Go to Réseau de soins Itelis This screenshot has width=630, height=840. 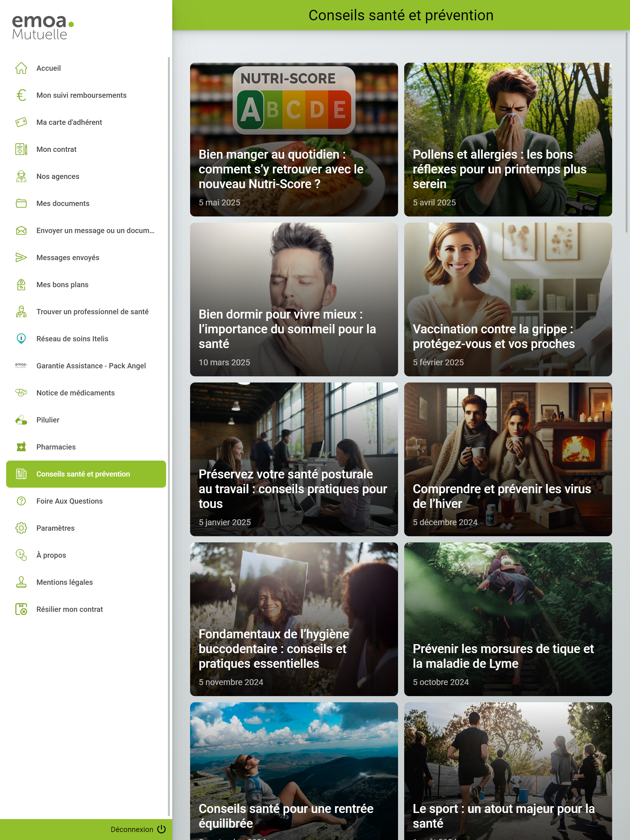click(x=86, y=339)
